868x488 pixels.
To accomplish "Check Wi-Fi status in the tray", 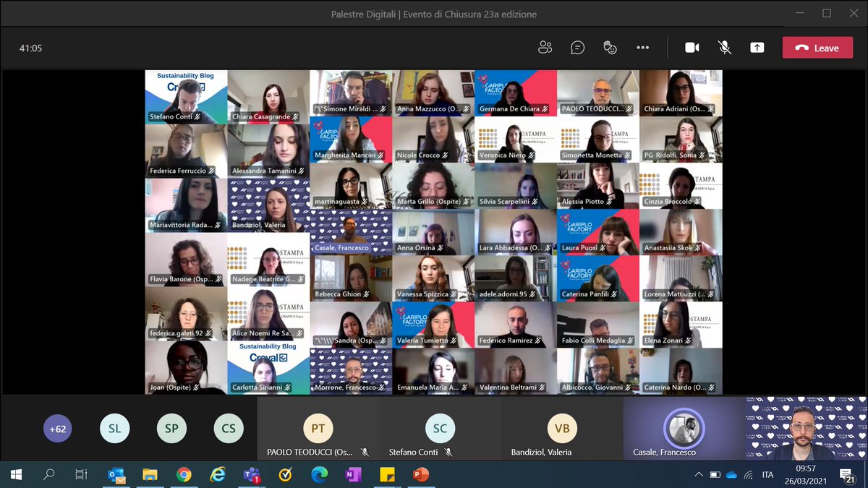I will click(x=749, y=475).
